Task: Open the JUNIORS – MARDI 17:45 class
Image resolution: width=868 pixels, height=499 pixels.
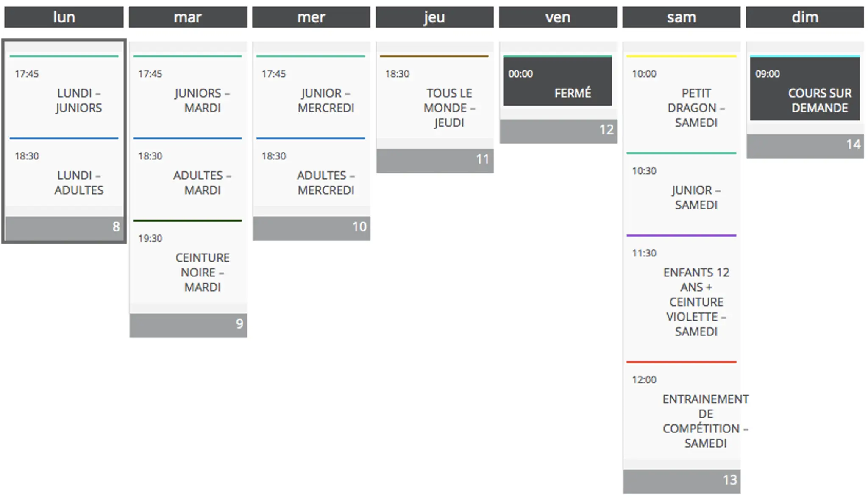Action: 202,100
